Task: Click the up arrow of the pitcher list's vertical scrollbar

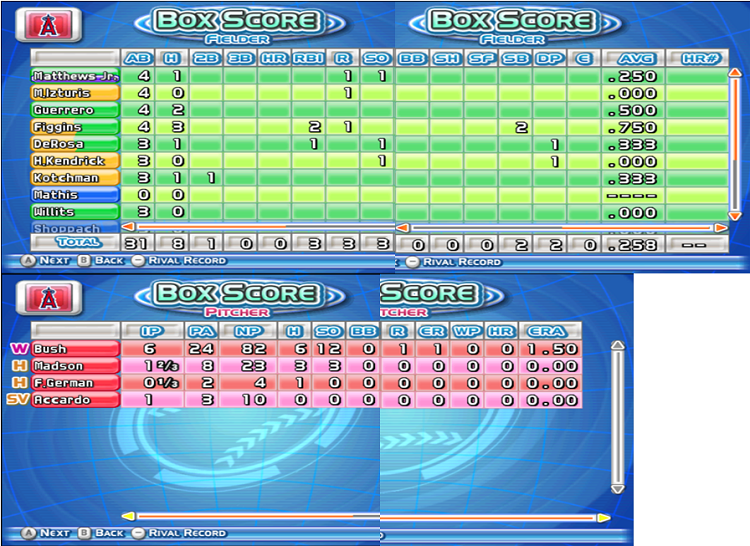Action: 618,346
